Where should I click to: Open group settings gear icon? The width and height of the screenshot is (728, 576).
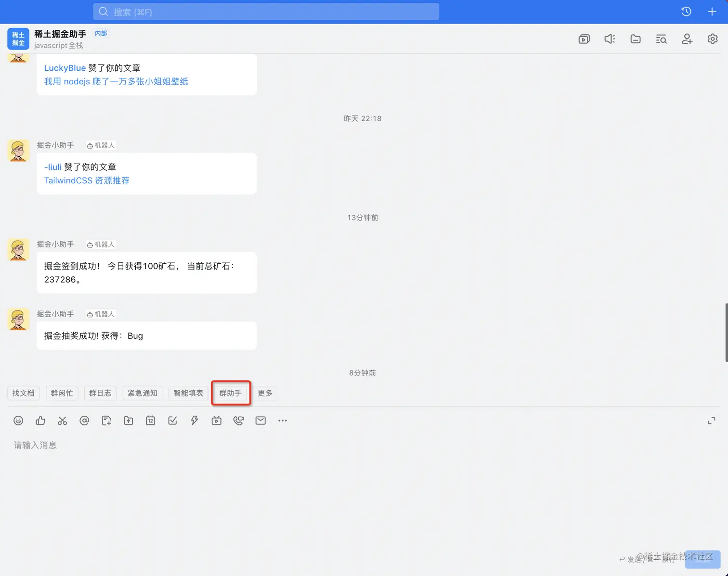click(x=713, y=39)
